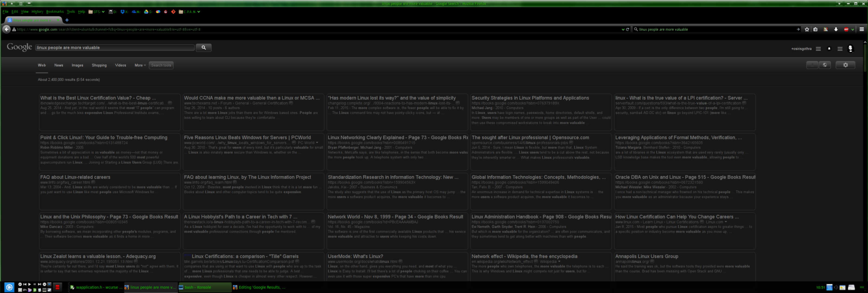Expand Wikipedia result options arrow

pyautogui.click(x=559, y=261)
